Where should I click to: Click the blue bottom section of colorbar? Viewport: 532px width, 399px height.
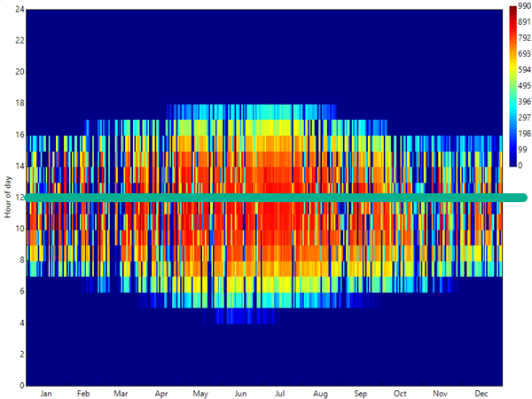[x=512, y=158]
